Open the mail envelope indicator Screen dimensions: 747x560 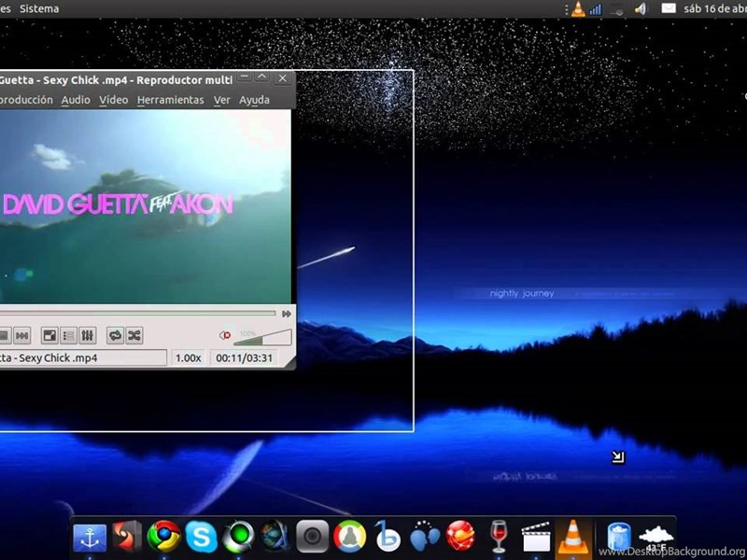[669, 8]
